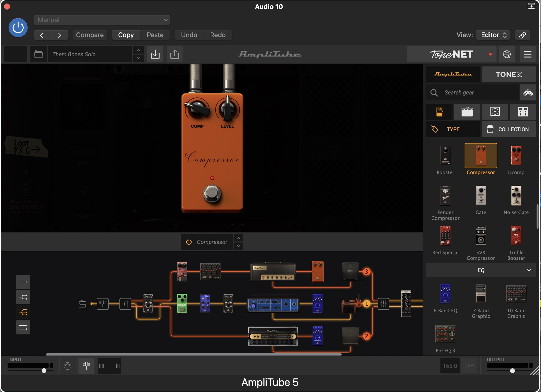Open the preset browser folder icon
This screenshot has width=541, height=392.
[38, 54]
